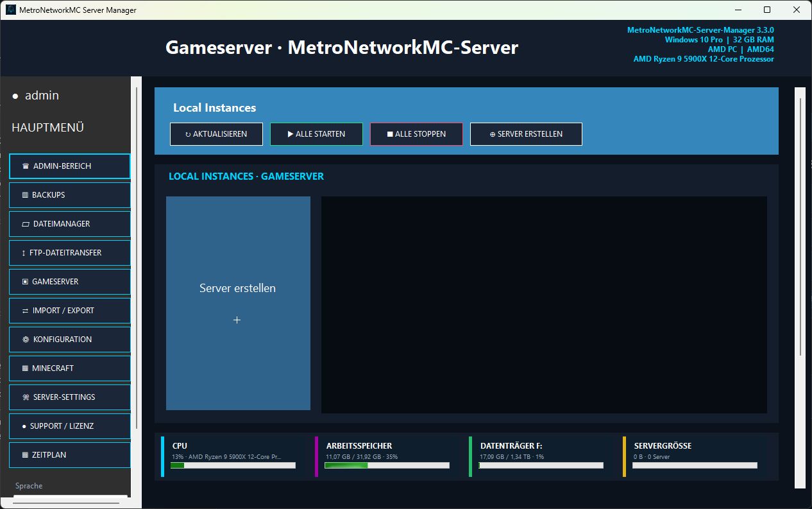Viewport: 812px width, 509px height.
Task: Click the "11,07 GB / 31,92 GB · 35%" value
Action: [362, 457]
